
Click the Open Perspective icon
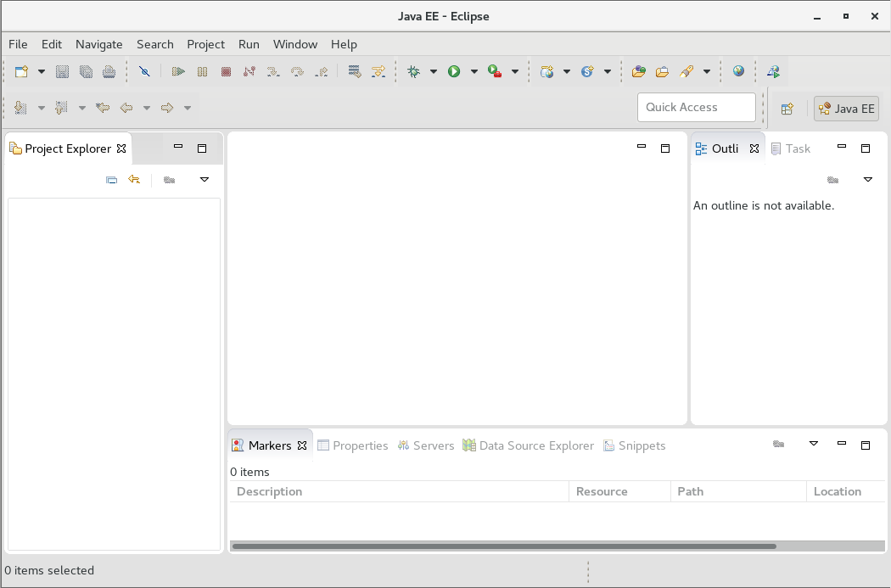click(x=787, y=109)
